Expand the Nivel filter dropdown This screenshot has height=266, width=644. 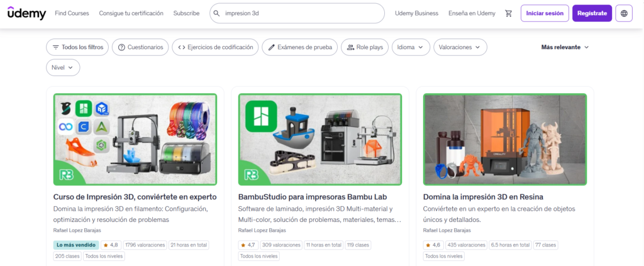(x=63, y=68)
